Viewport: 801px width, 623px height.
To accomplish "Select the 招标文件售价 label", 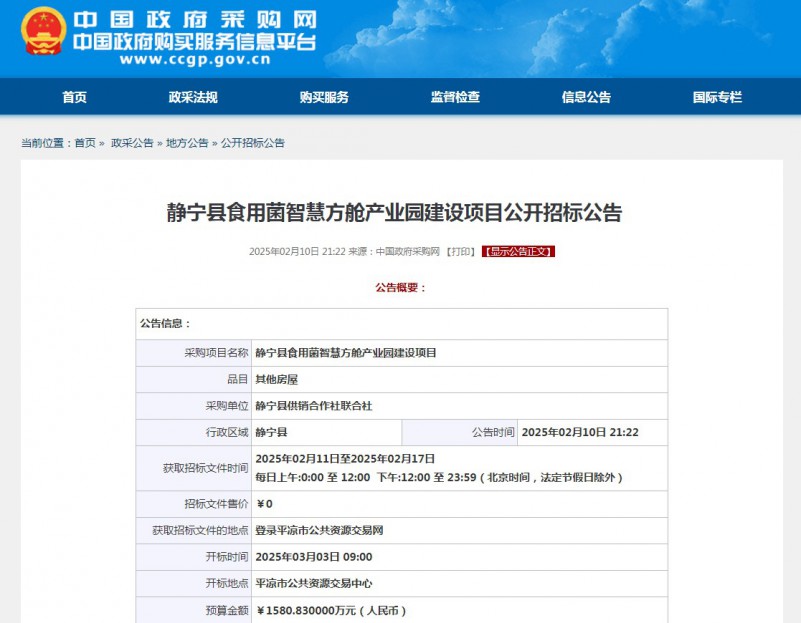I will click(216, 504).
